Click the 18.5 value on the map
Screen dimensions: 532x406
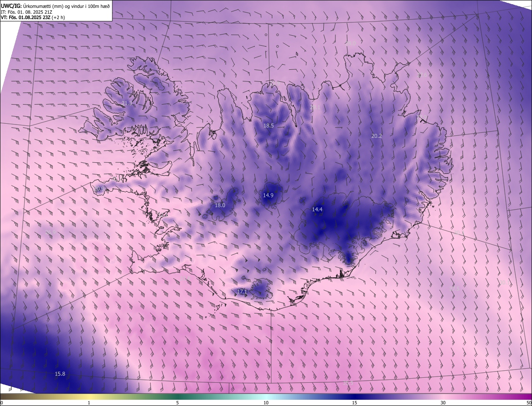coord(268,125)
